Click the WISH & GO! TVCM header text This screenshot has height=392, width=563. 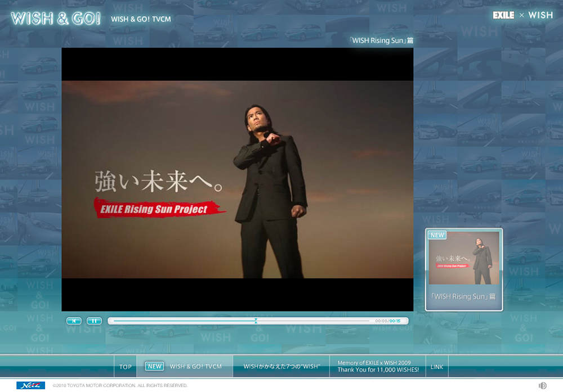click(x=141, y=19)
